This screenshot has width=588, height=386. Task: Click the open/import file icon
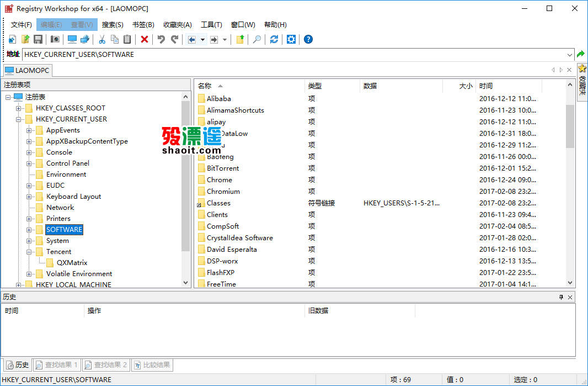[25, 39]
